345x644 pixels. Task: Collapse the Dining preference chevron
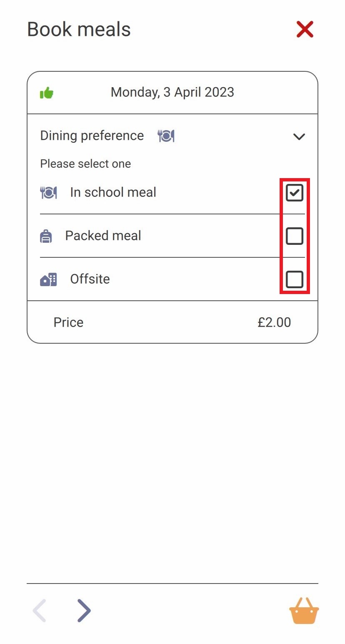point(299,136)
